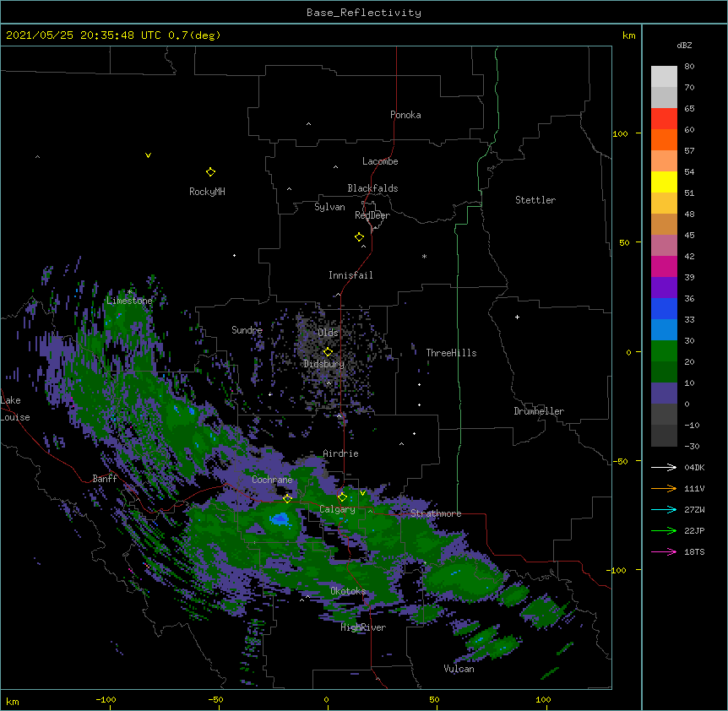
Task: Click the Blackfalds city label
Action: click(x=372, y=188)
